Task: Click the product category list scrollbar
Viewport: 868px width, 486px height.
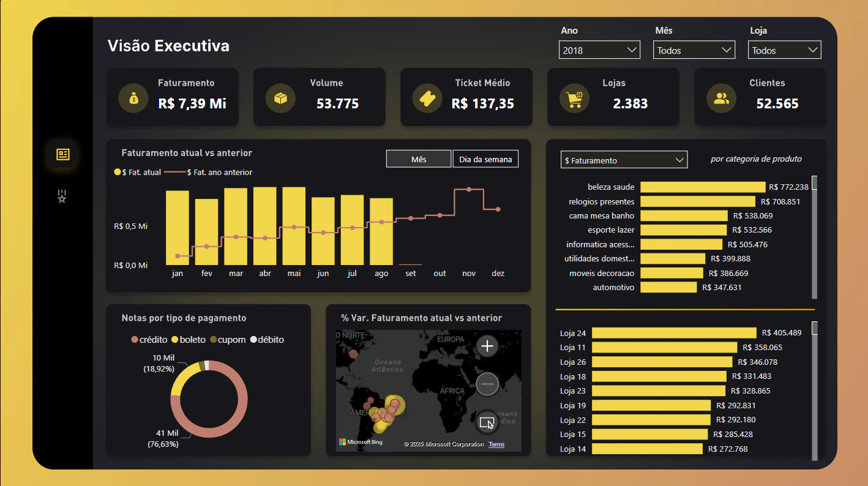Action: 814,237
